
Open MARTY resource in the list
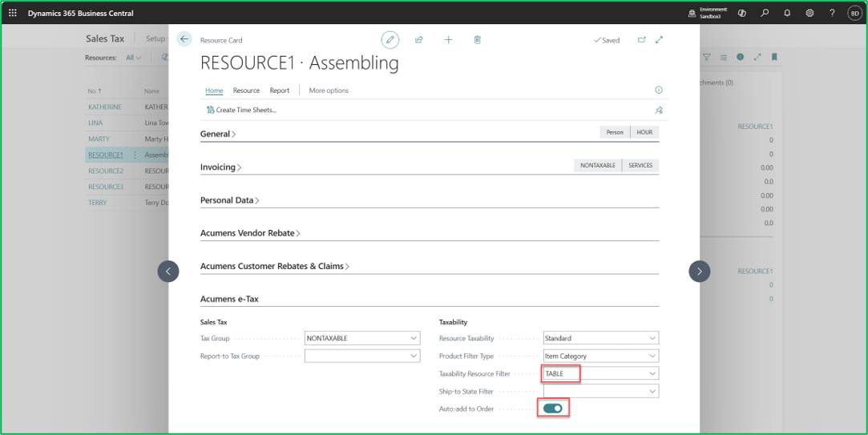pos(99,139)
